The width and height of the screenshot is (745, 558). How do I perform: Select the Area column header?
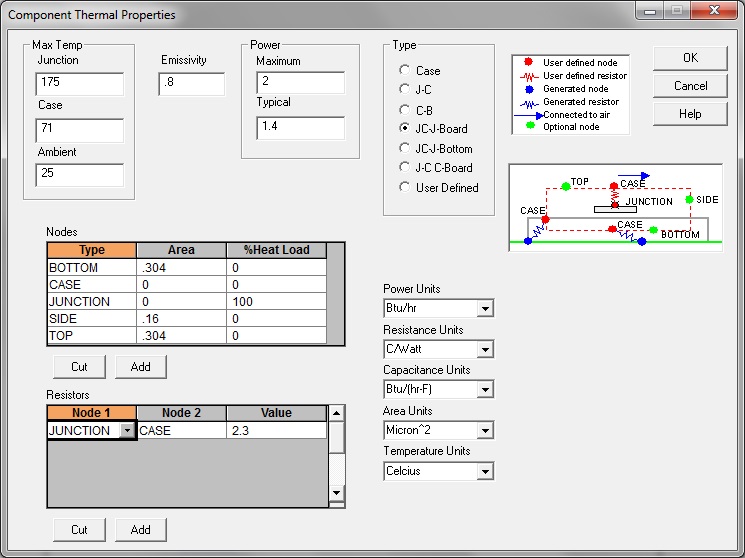coord(181,250)
